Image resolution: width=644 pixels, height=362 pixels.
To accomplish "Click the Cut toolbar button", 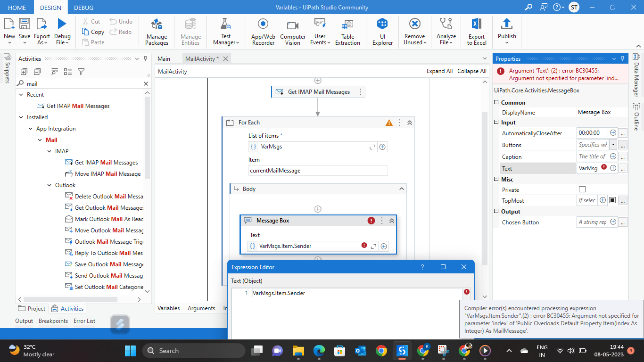I will click(91, 21).
